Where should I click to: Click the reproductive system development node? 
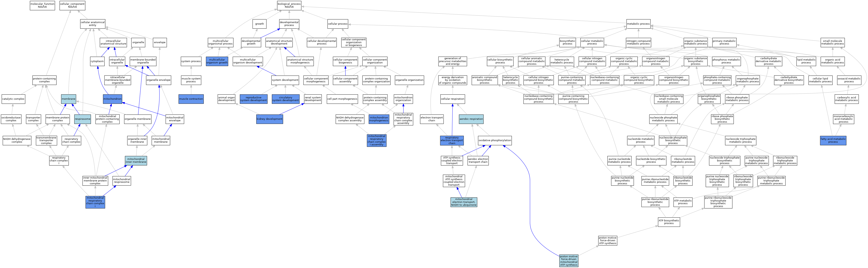tap(253, 99)
